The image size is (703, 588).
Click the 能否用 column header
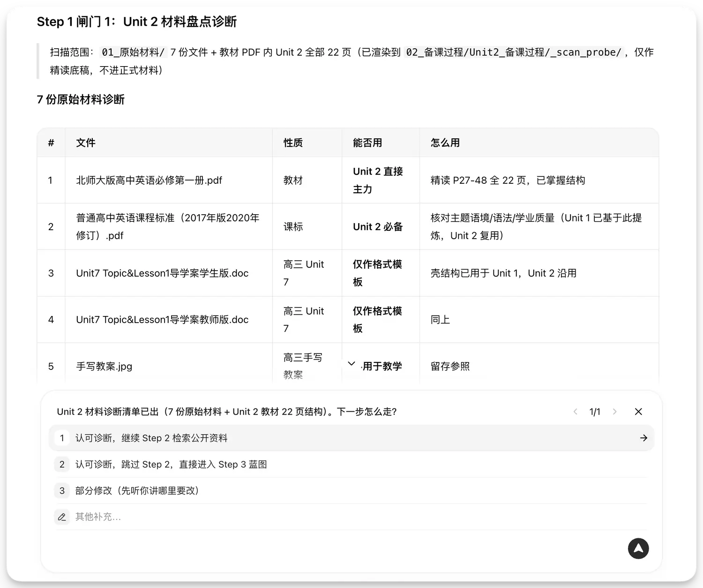tap(367, 143)
